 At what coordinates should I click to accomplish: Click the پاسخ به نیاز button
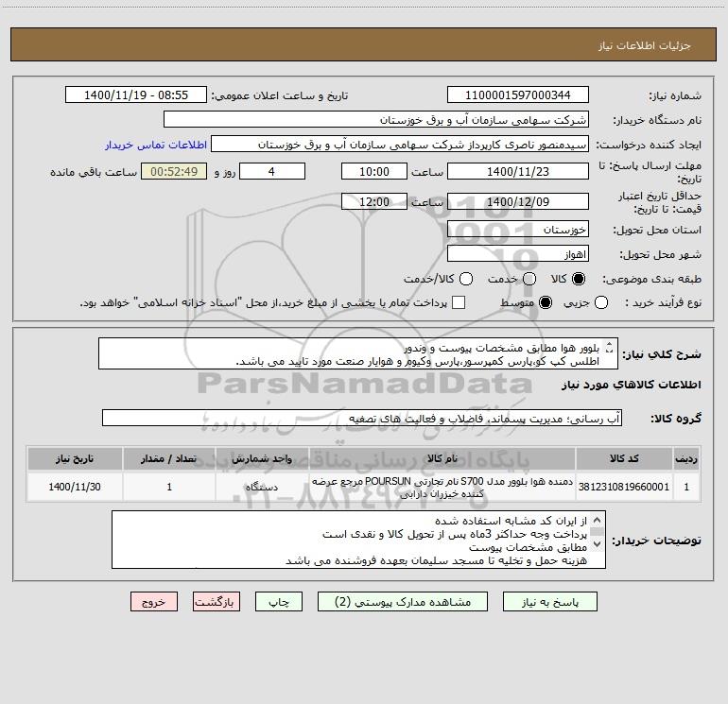[550, 602]
